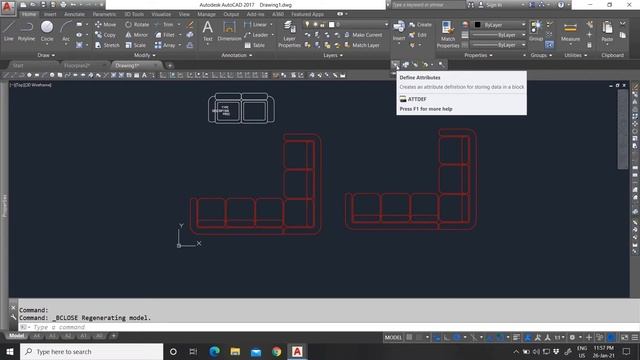The width and height of the screenshot is (640, 360).
Task: Activate the Fillet command
Action: click(165, 35)
